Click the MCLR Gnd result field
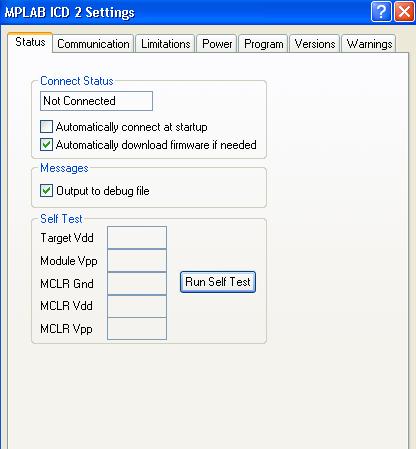The height and width of the screenshot is (449, 416). 137,283
